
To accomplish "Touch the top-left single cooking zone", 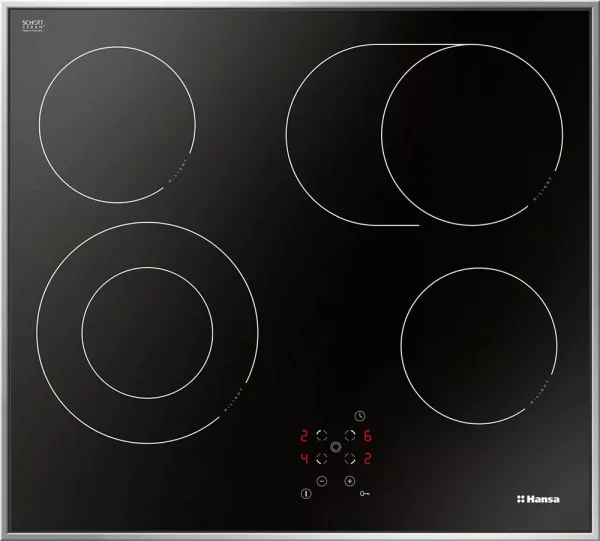I will (x=117, y=125).
